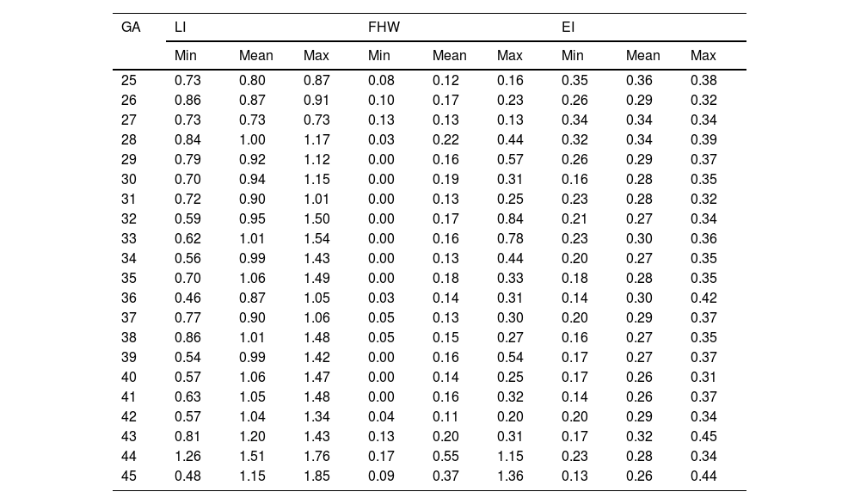Click the GA 36 row label

click(x=129, y=298)
